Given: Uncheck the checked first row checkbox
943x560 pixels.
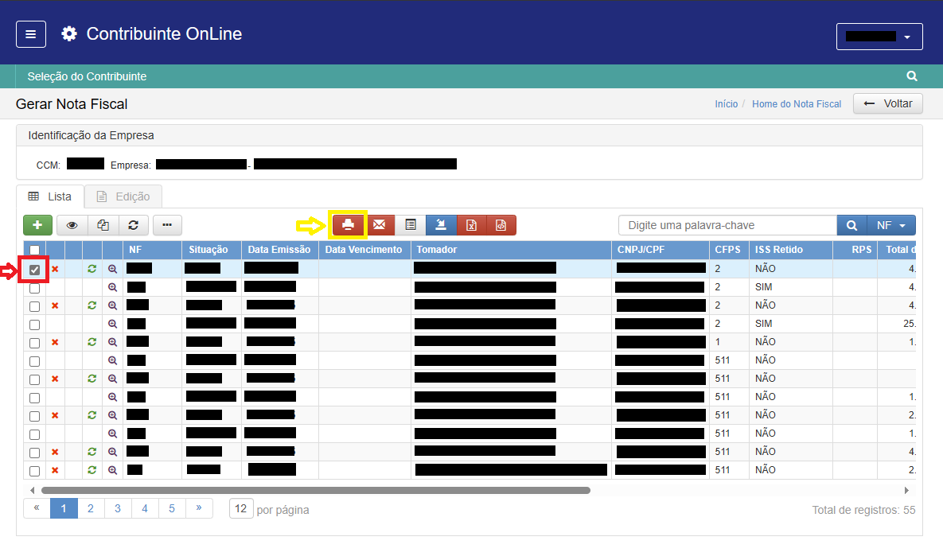Looking at the screenshot, I should [x=34, y=270].
